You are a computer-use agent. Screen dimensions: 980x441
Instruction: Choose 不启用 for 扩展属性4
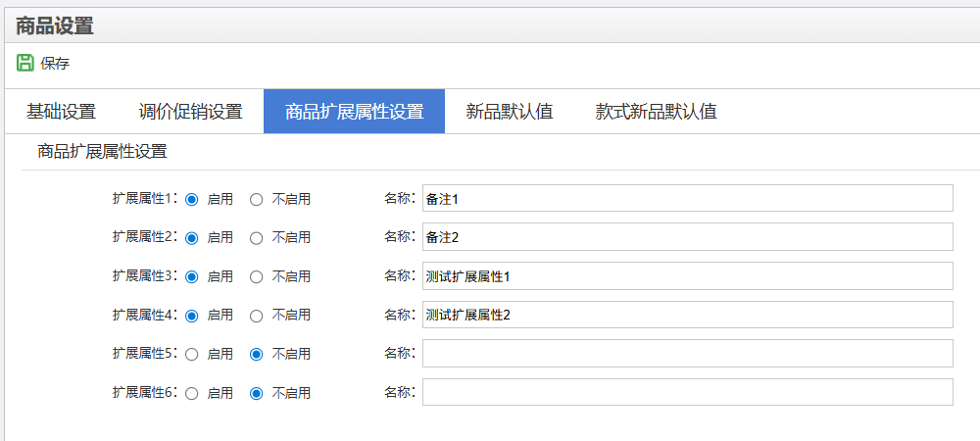click(257, 316)
